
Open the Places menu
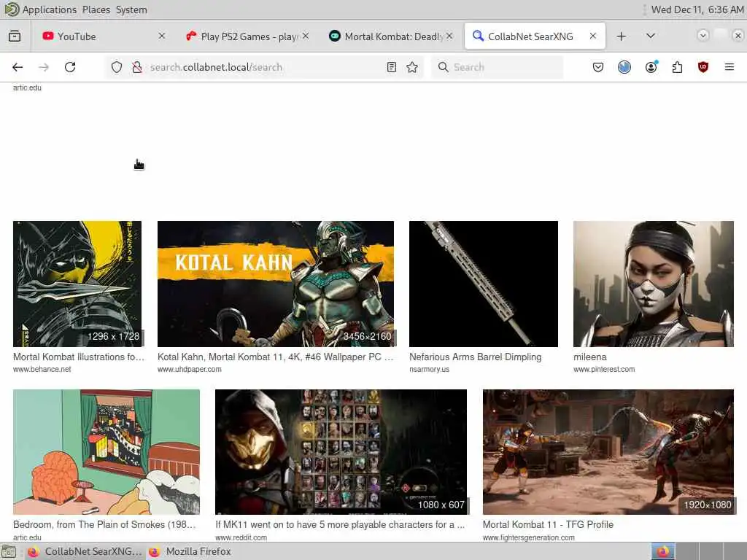tap(96, 9)
